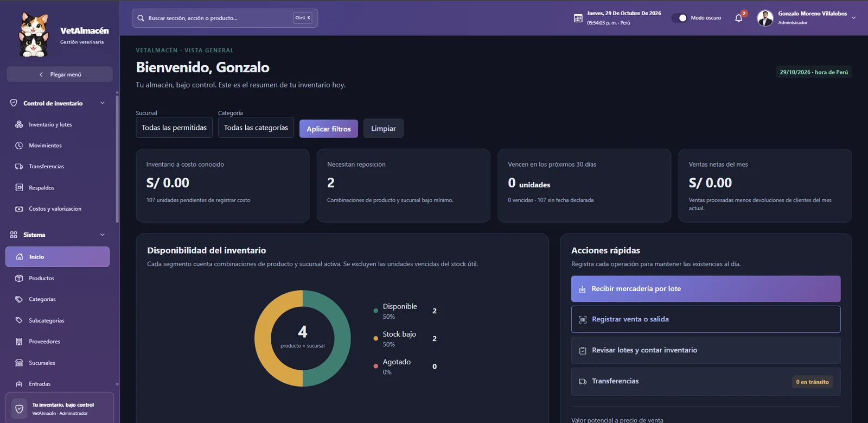Click Revisar lotes y contar inventario
This screenshot has width=868, height=423.
706,350
